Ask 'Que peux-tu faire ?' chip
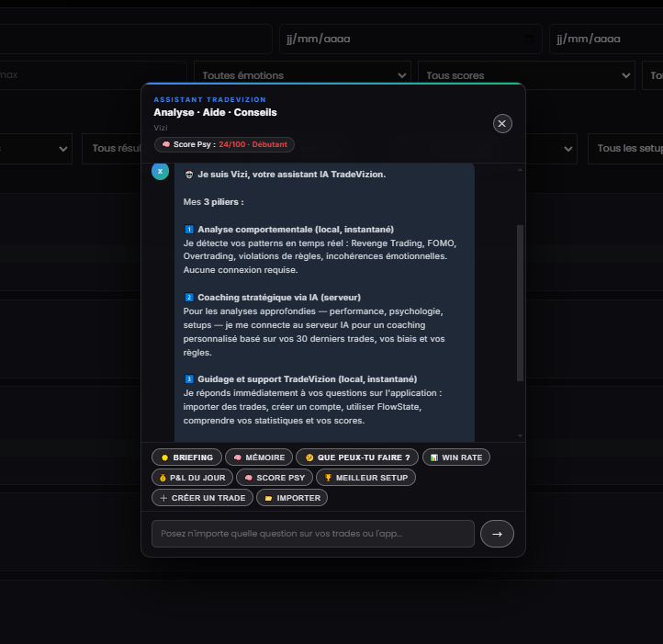The image size is (663, 644). click(x=357, y=458)
